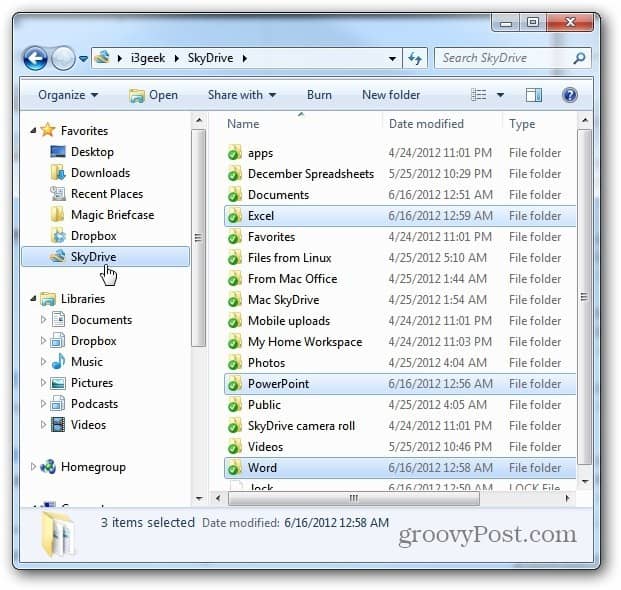The height and width of the screenshot is (590, 621).
Task: Sort by Date modified column header
Action: 426,124
